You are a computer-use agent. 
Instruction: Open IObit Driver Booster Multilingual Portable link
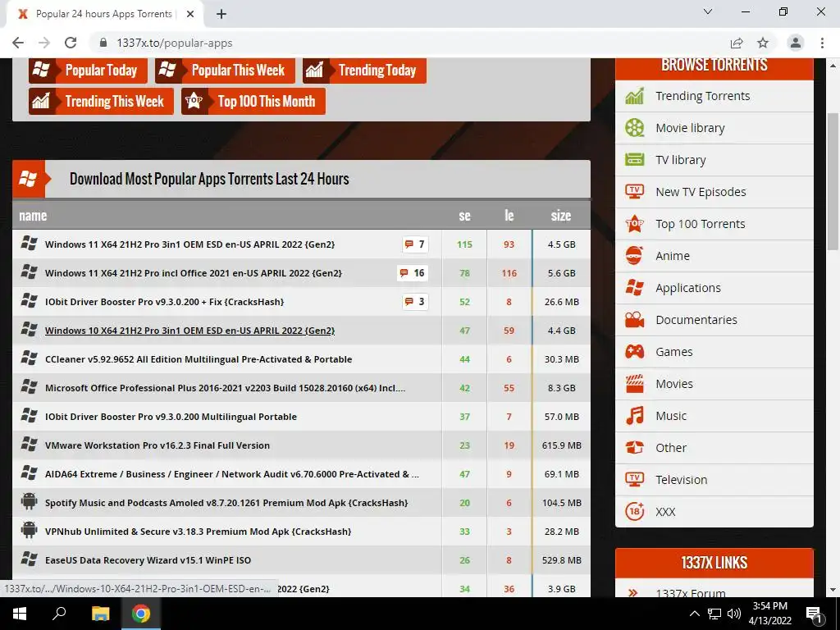(171, 417)
